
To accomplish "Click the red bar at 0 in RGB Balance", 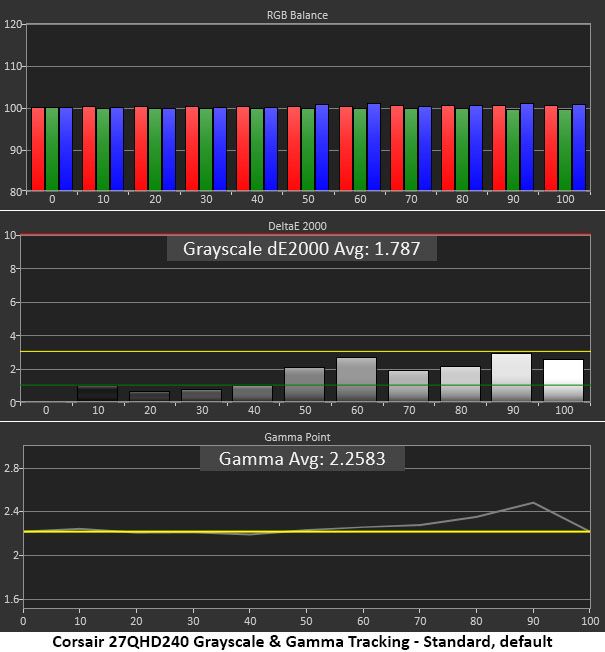I will [x=38, y=149].
